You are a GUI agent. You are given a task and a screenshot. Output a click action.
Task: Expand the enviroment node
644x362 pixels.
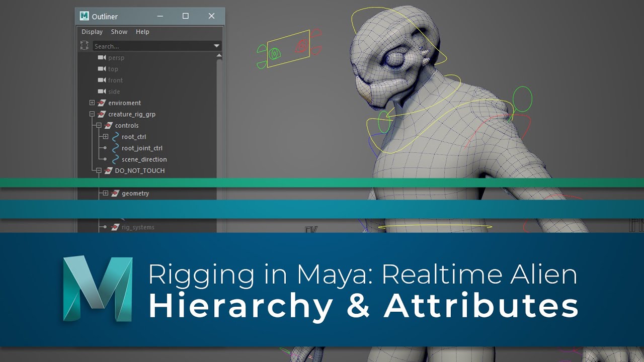pos(92,103)
